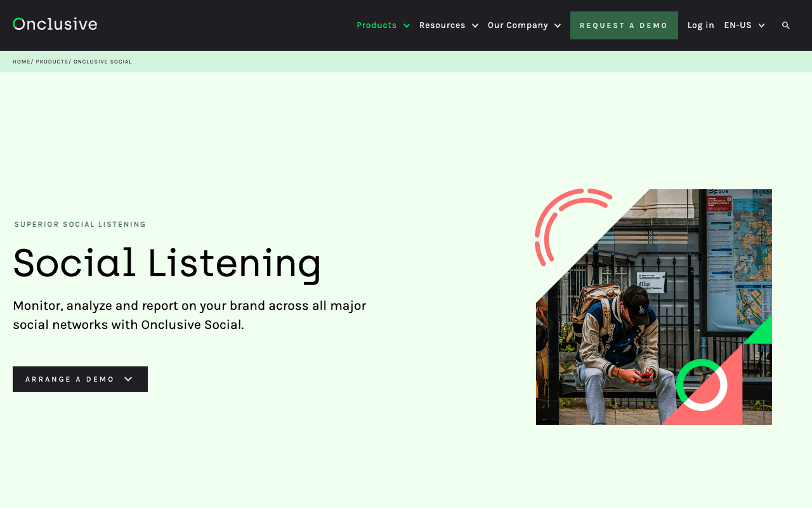The height and width of the screenshot is (508, 812).
Task: Click the Arrange a Demo button
Action: pyautogui.click(x=80, y=379)
